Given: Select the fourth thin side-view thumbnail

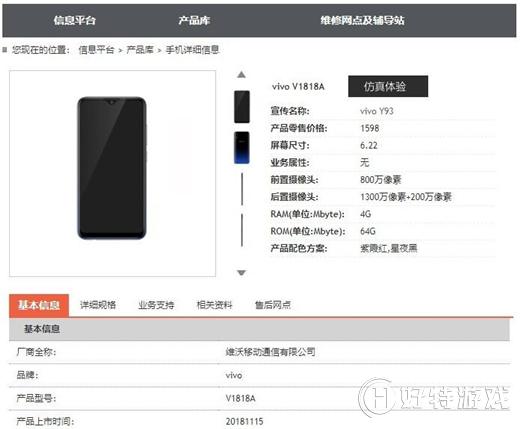Looking at the screenshot, I should pyautogui.click(x=242, y=230).
